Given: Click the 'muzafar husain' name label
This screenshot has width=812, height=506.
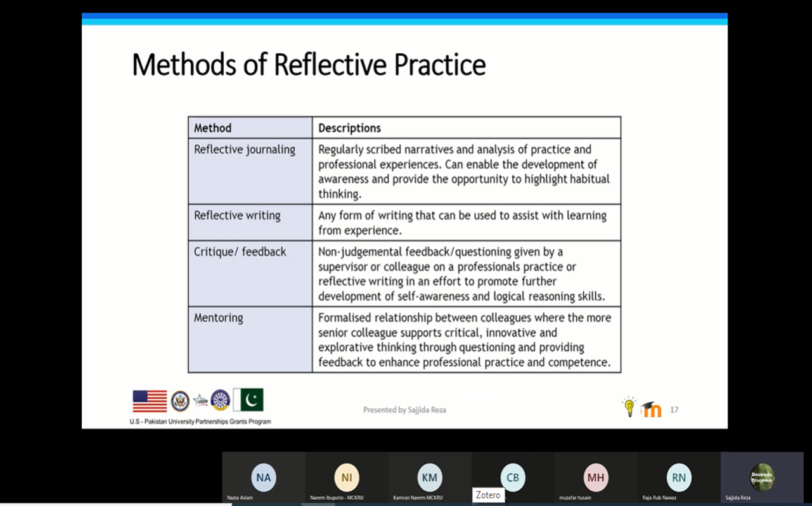Looking at the screenshot, I should point(575,498).
